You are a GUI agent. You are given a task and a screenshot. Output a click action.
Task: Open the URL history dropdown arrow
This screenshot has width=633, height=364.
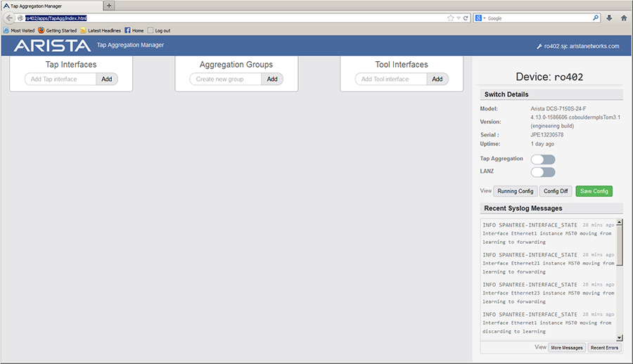(459, 18)
